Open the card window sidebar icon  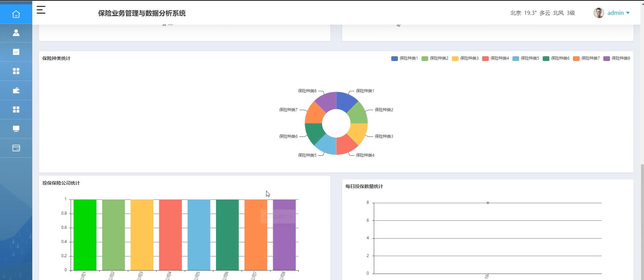point(16,148)
